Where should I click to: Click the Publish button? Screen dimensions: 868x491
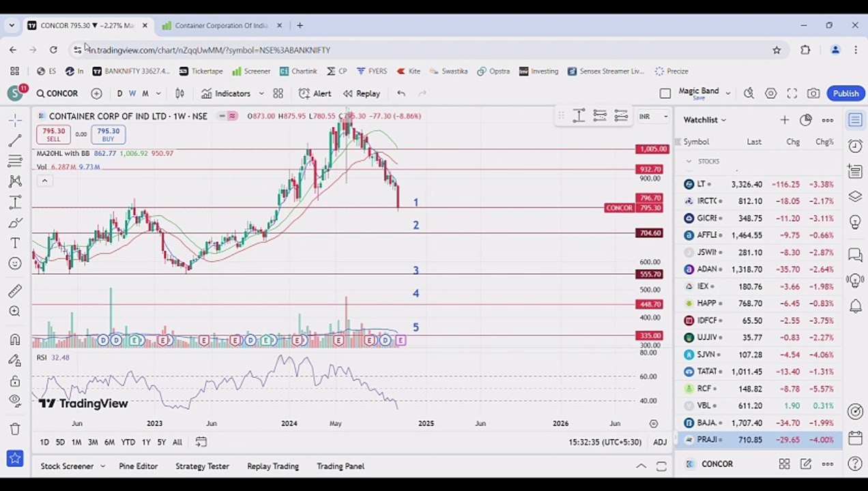click(845, 93)
